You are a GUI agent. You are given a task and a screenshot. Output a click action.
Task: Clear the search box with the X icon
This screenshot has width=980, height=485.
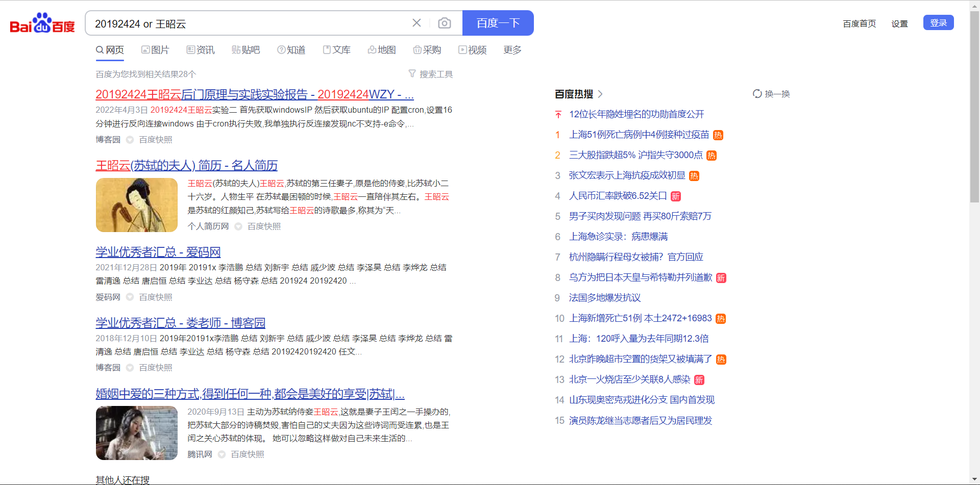(x=416, y=23)
